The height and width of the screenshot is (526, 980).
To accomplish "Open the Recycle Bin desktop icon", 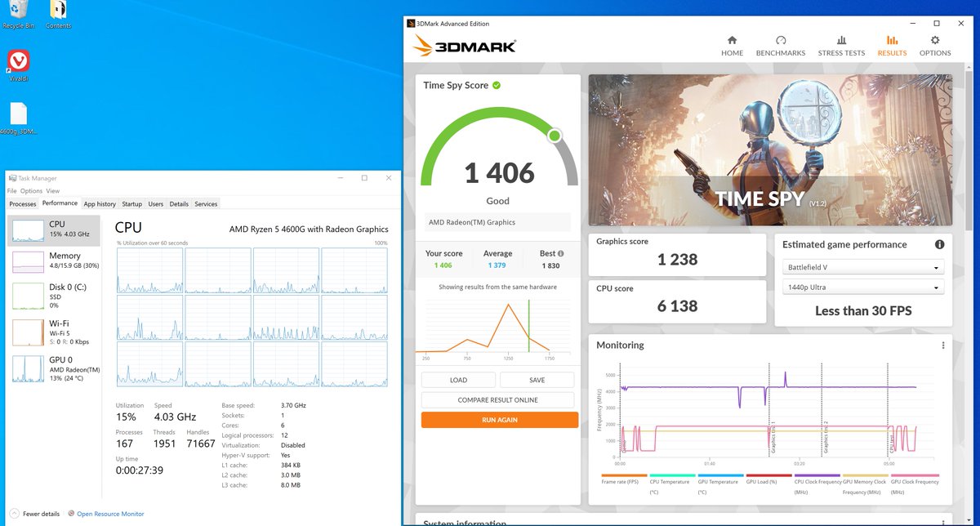I will click(x=18, y=15).
